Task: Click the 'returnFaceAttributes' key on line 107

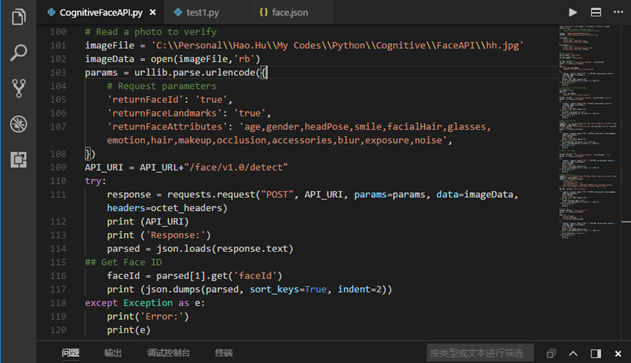Action: [167, 127]
